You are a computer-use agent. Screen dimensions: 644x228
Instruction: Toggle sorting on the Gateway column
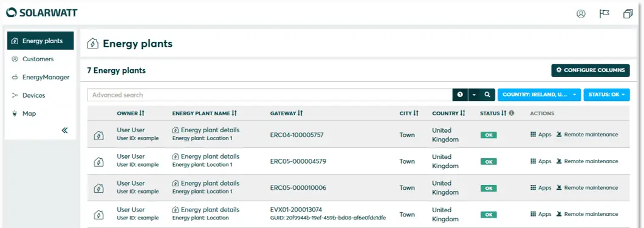coord(286,113)
